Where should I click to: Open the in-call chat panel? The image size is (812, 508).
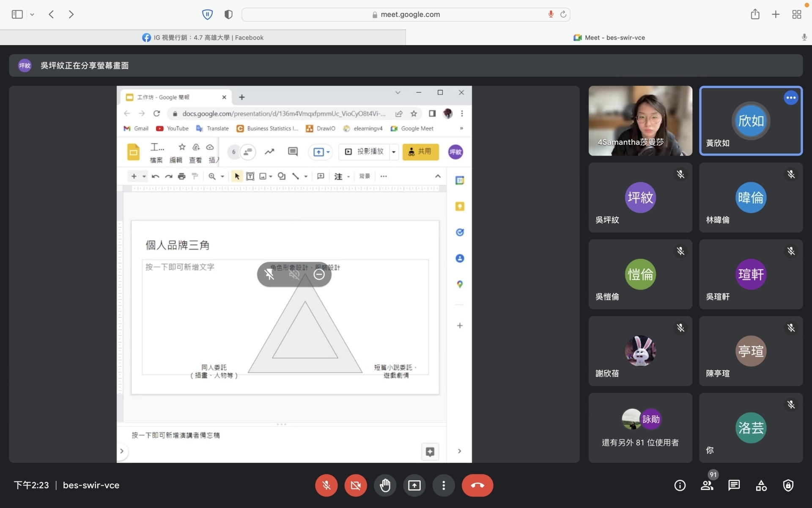734,485
